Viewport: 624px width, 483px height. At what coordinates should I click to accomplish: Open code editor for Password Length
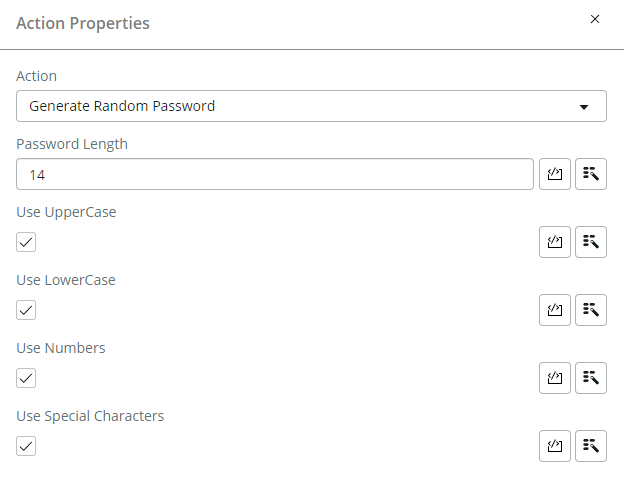[x=555, y=174]
